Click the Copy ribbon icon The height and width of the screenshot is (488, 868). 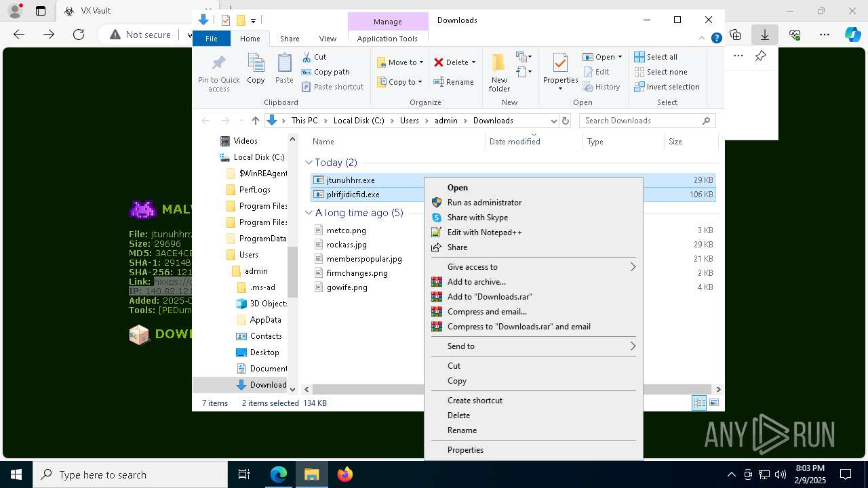tap(256, 64)
